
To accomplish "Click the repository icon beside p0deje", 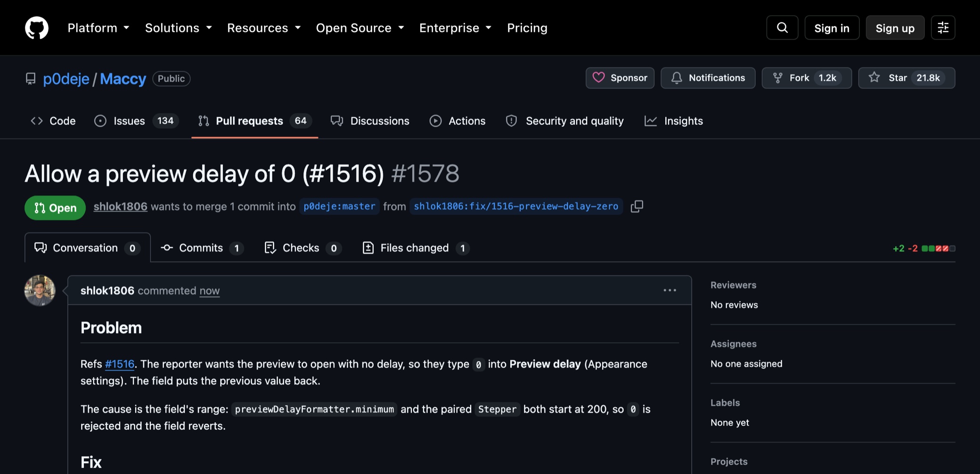I will (x=31, y=79).
